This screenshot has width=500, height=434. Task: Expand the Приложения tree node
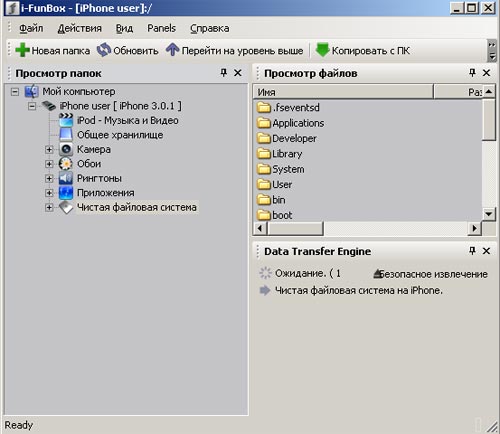click(49, 193)
